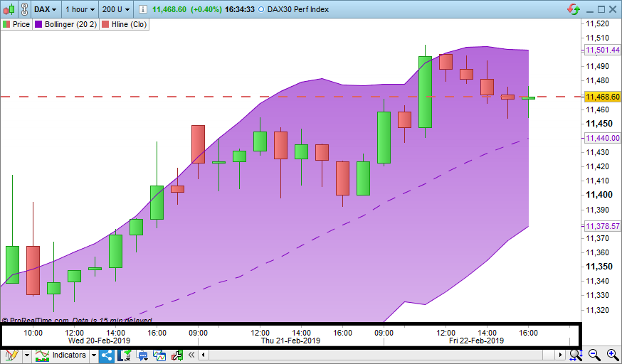
Task: Click the duplicate chart windows icon
Action: tap(159, 355)
